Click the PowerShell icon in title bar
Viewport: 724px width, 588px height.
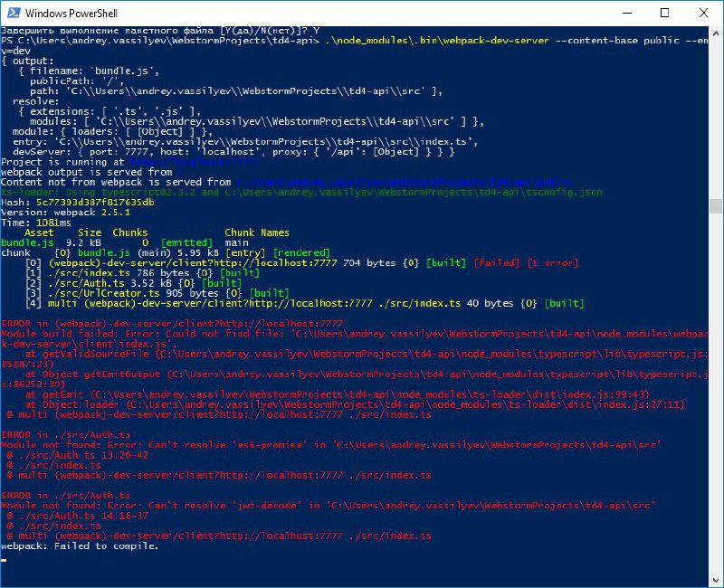[x=14, y=13]
